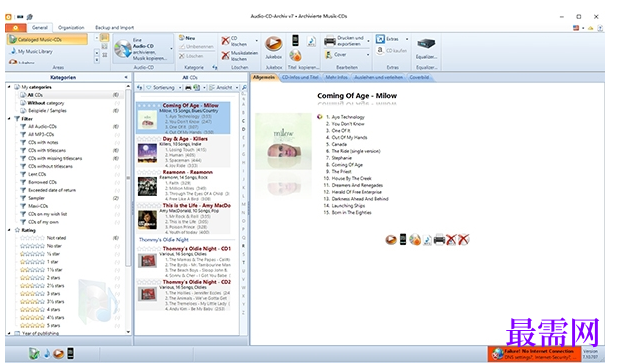618x364 pixels.
Task: Open the Equalizer device icon
Action: [x=426, y=44]
